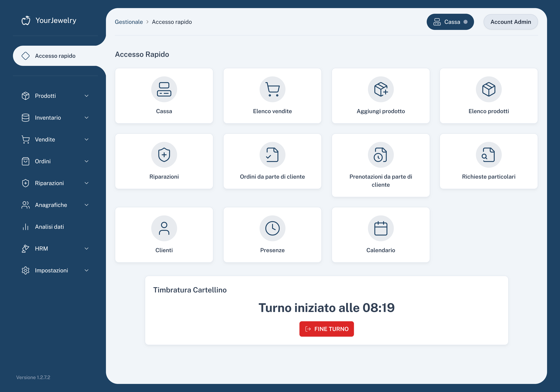Screen dimensions: 560x392
Task: Open the Clienti person icon card
Action: 164,228
